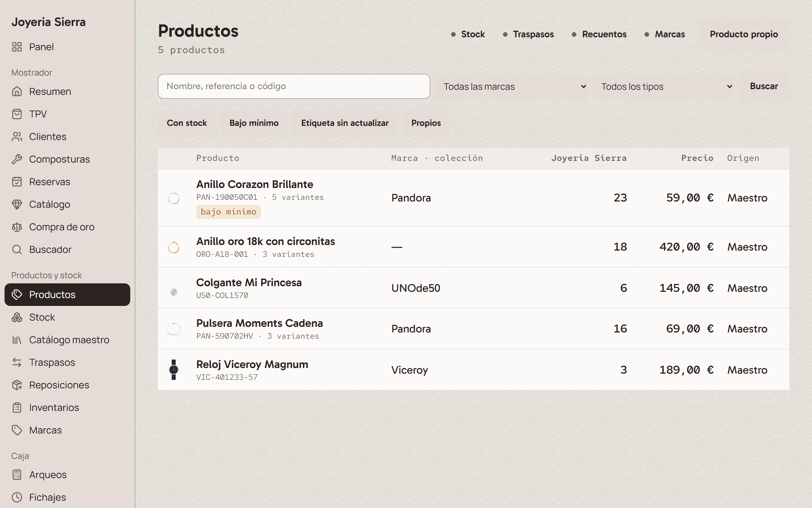This screenshot has width=812, height=508.
Task: Click the 420,00 € price cell
Action: (686, 247)
